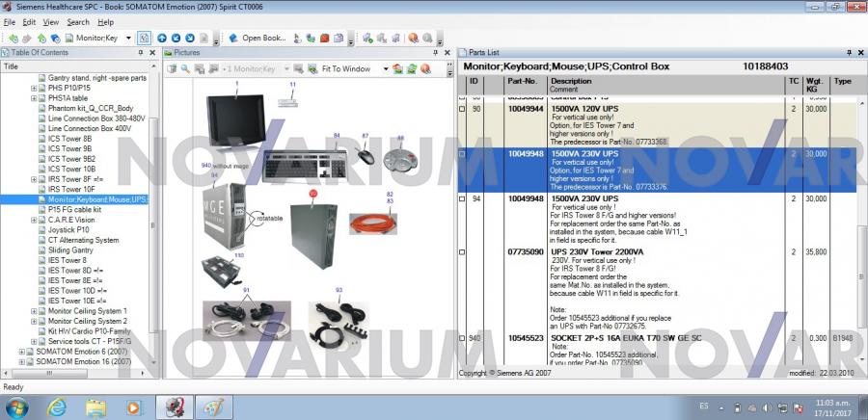Open the Windows Start menu
This screenshot has height=420, width=868.
(17, 407)
